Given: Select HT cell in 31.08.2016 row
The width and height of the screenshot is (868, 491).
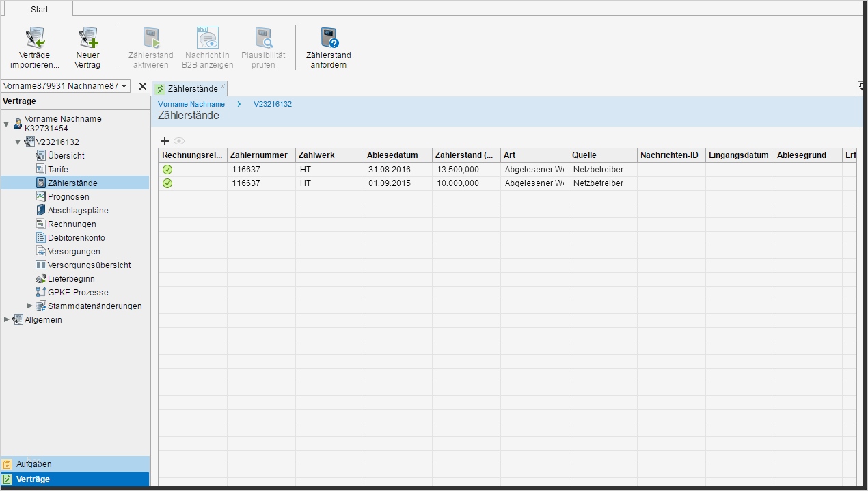Looking at the screenshot, I should [329, 170].
